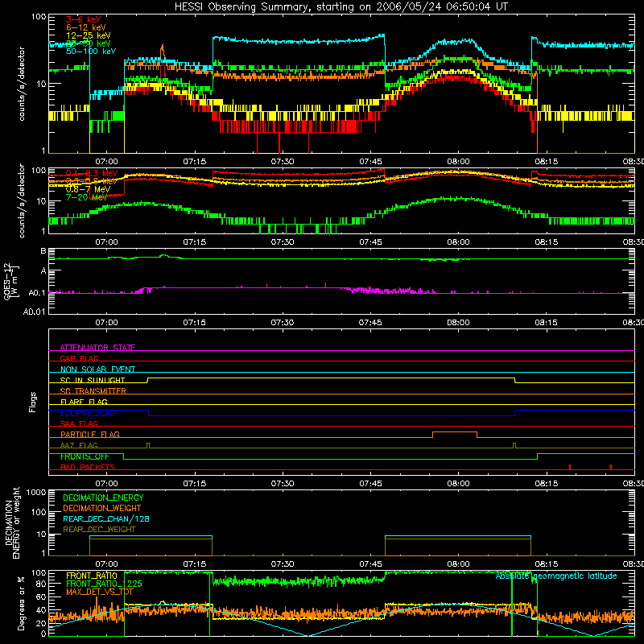Image resolution: width=644 pixels, height=644 pixels.
Task: Click the 07:30 label under the Flags panel
Action: point(283,484)
